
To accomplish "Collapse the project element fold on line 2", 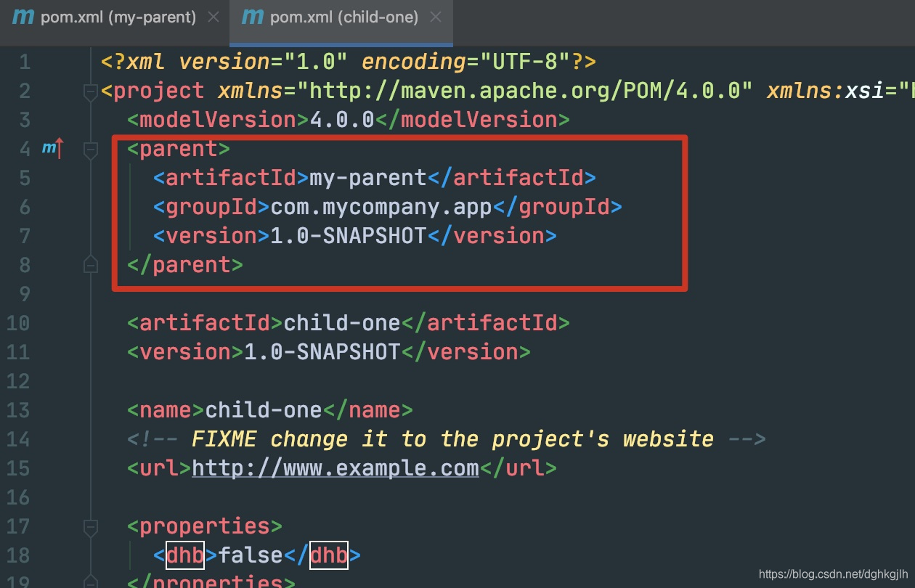I will 91,91.
